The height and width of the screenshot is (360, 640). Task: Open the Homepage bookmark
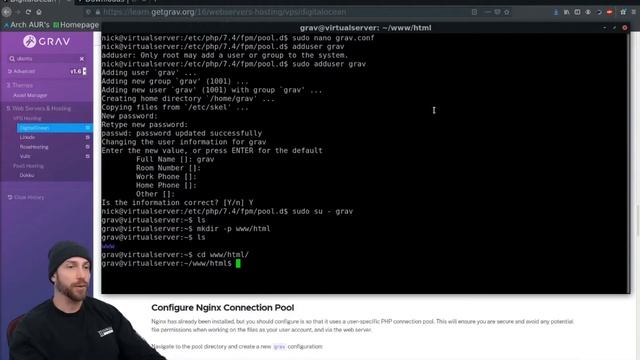(76, 25)
